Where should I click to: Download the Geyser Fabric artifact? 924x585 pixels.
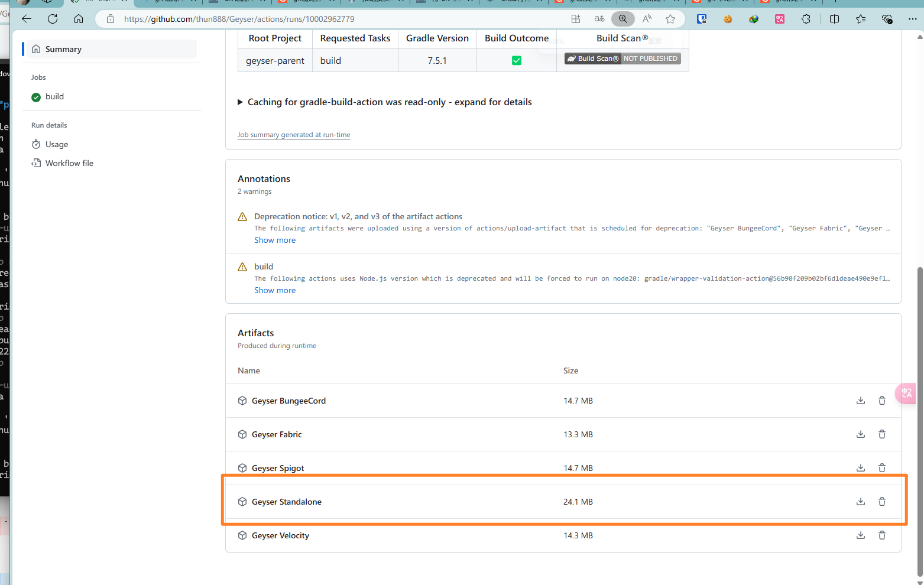pyautogui.click(x=861, y=434)
